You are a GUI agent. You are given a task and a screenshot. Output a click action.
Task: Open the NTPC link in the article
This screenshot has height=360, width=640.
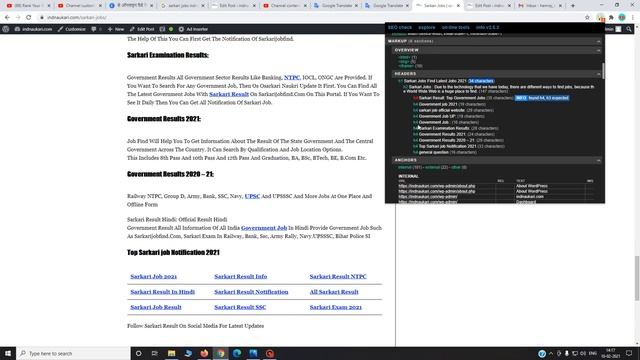(x=291, y=78)
